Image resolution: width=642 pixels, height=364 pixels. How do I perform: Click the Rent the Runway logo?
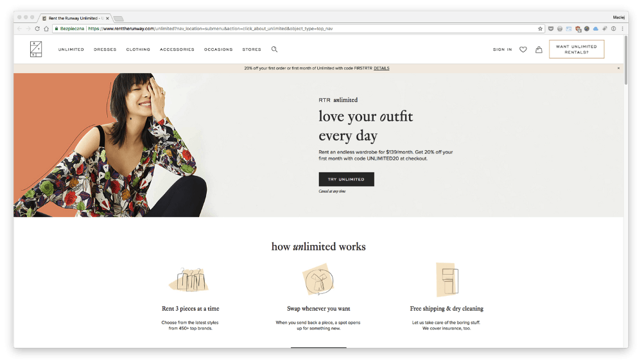pyautogui.click(x=36, y=49)
